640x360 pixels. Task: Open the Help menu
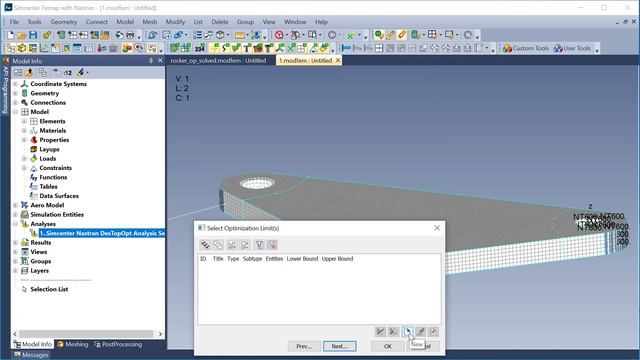[321, 22]
